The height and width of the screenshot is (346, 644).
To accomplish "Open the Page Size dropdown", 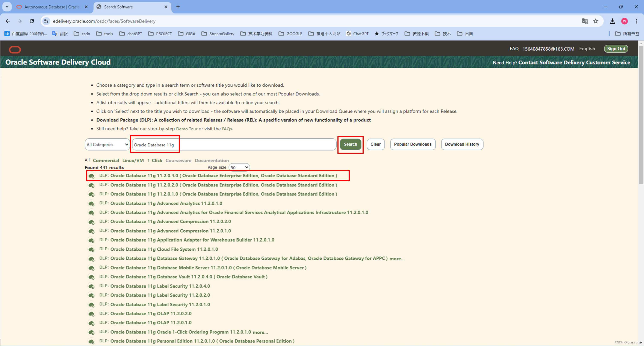I will point(239,167).
